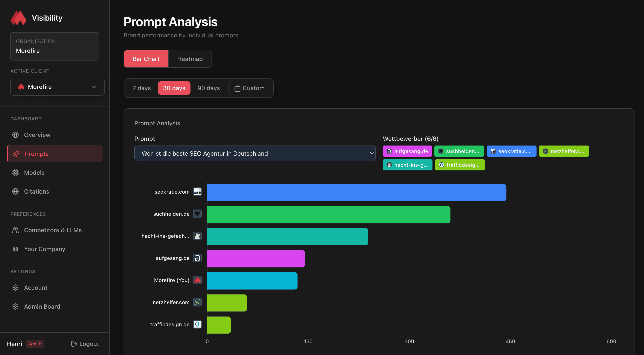Click the Logout button

[x=85, y=344]
